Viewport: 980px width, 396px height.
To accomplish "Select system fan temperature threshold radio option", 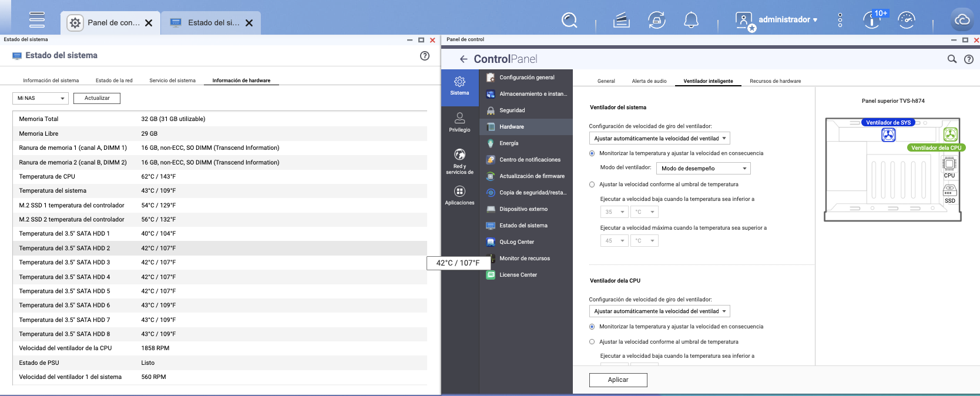I will click(x=592, y=184).
